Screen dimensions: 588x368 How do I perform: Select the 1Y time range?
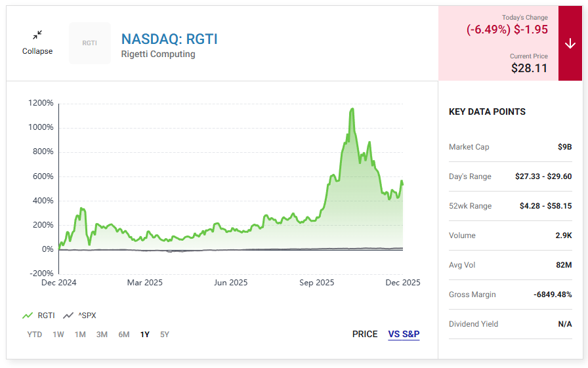tap(145, 335)
